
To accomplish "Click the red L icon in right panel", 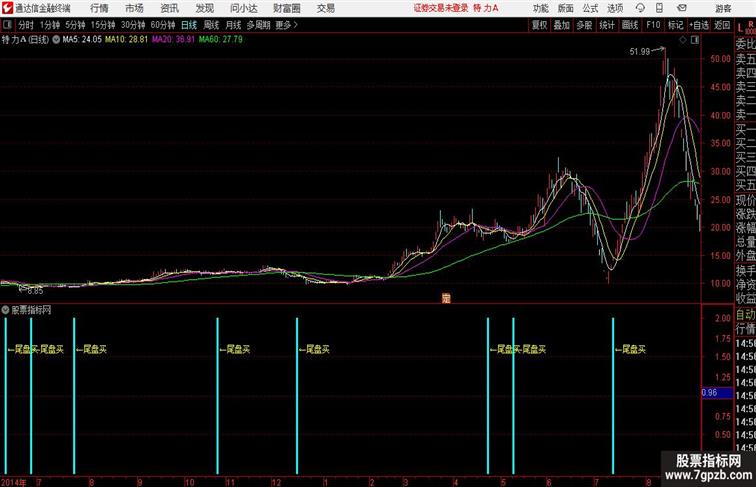I will (x=740, y=28).
